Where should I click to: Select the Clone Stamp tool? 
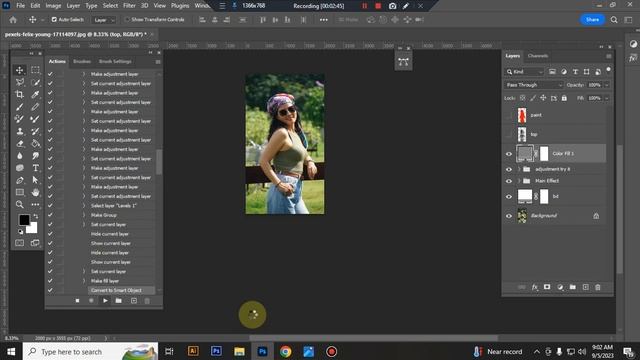point(19,131)
